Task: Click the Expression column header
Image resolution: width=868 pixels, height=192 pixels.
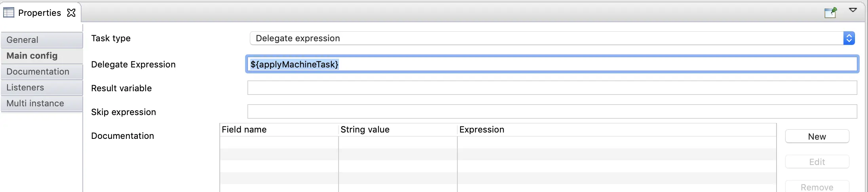Action: tap(616, 130)
